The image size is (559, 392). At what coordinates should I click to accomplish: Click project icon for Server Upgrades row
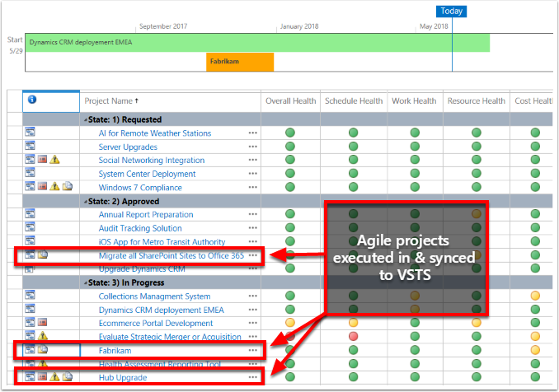pos(30,146)
